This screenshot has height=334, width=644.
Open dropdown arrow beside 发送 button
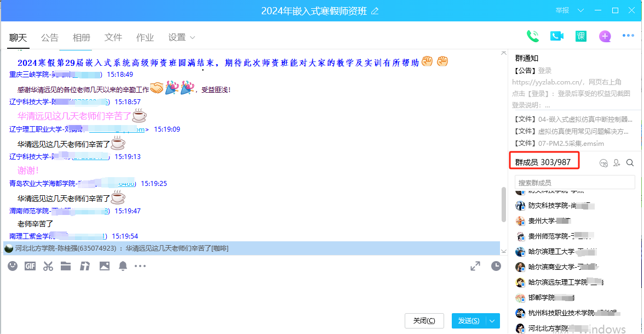coord(493,321)
